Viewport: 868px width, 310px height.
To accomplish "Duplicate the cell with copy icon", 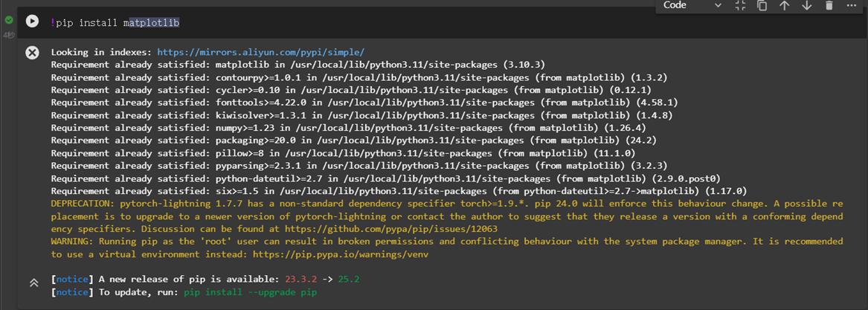I will point(762,5).
